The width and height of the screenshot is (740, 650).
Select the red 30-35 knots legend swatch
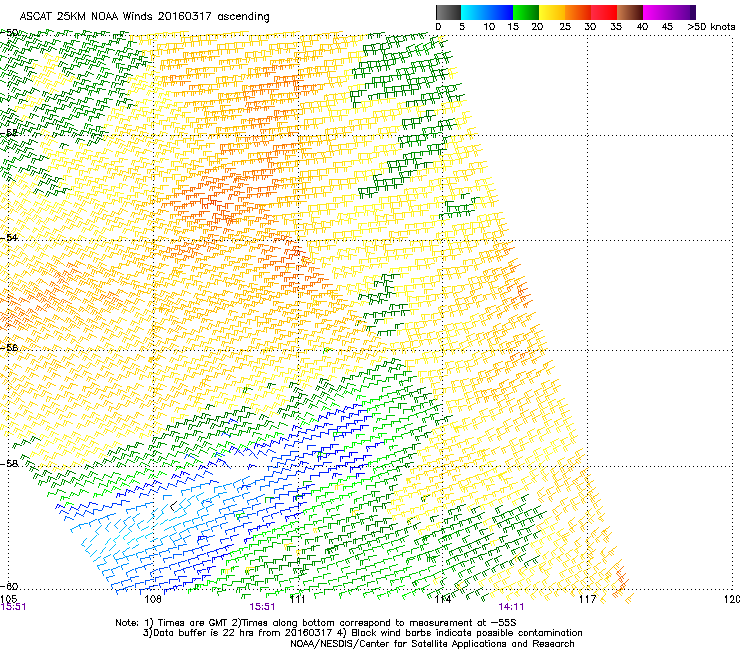[x=604, y=12]
